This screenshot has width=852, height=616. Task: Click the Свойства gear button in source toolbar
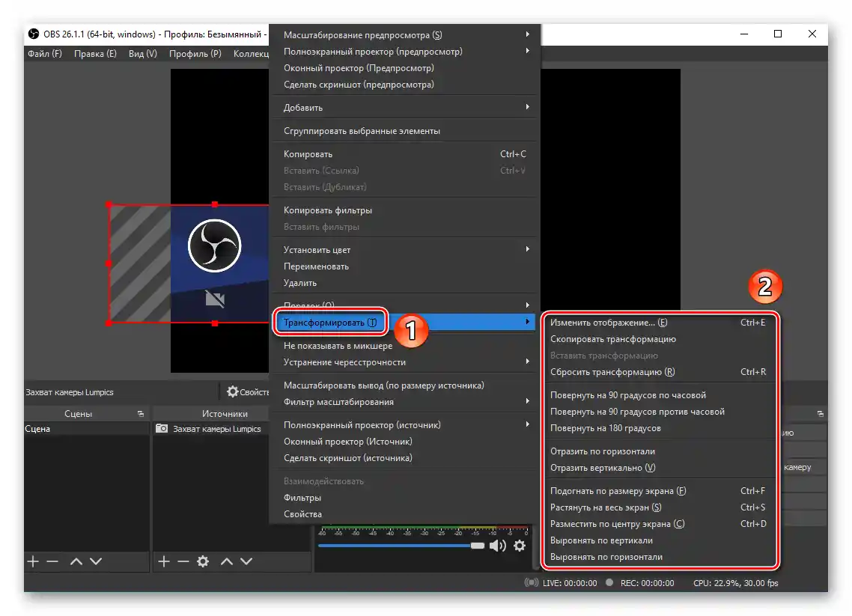click(x=248, y=391)
